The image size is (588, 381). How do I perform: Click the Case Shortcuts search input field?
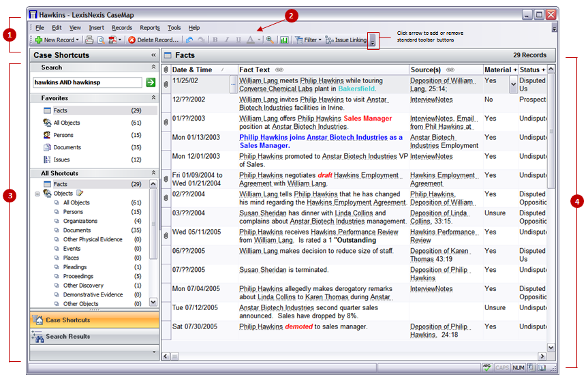pos(87,82)
